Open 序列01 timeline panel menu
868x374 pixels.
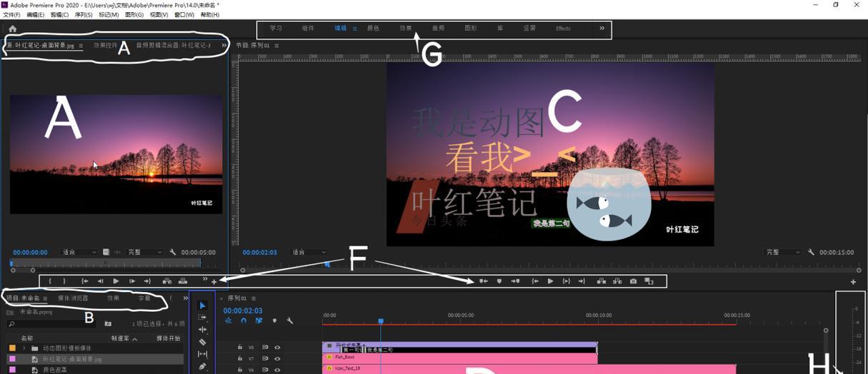tap(254, 298)
